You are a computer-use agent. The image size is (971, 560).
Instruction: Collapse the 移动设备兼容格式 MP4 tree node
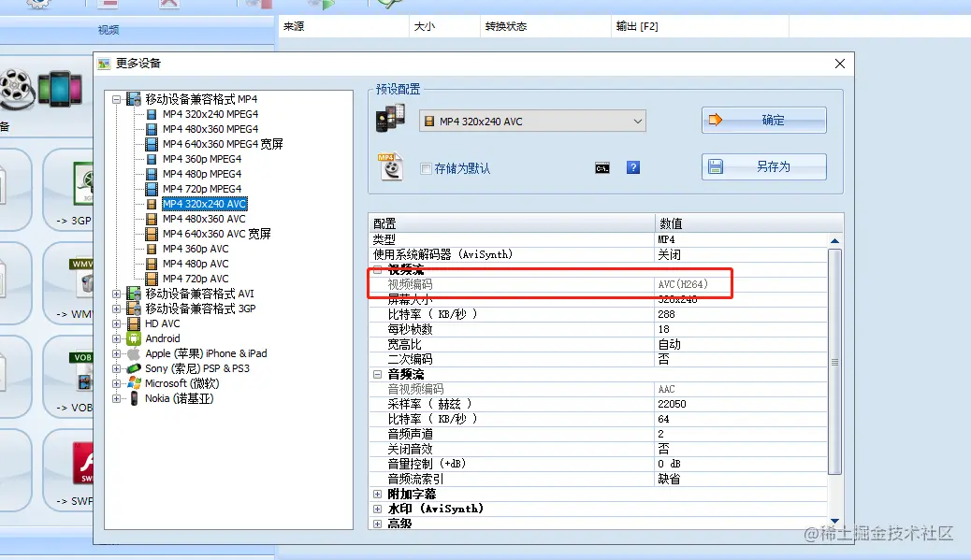116,99
